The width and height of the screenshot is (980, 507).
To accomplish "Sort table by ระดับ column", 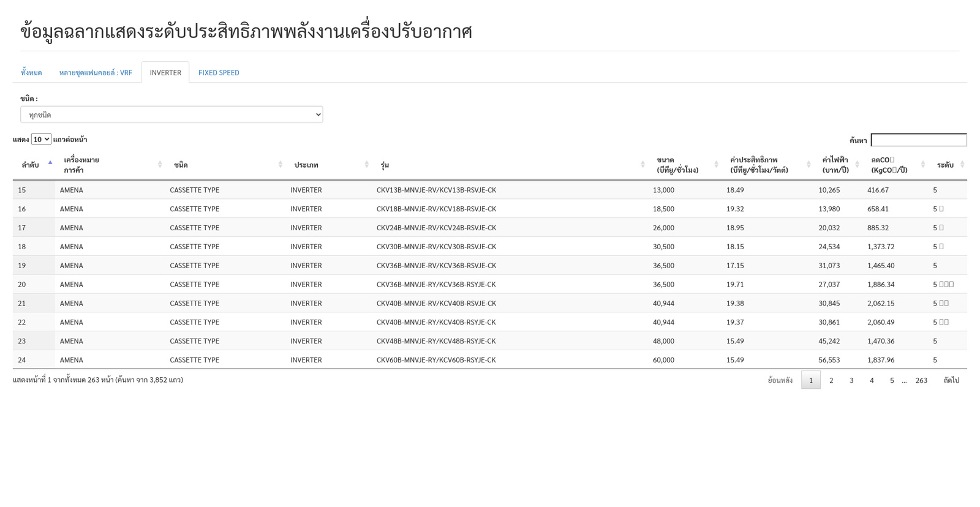I will [x=948, y=165].
